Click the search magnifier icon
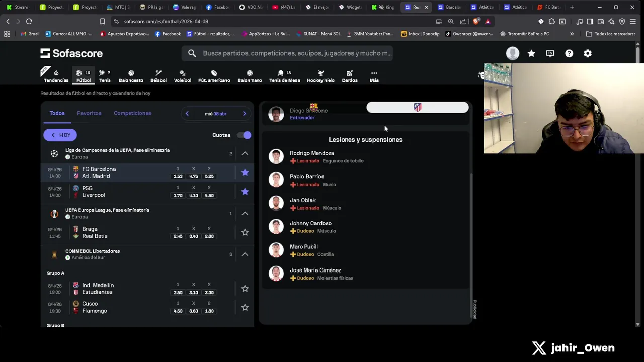The width and height of the screenshot is (644, 362). click(192, 53)
